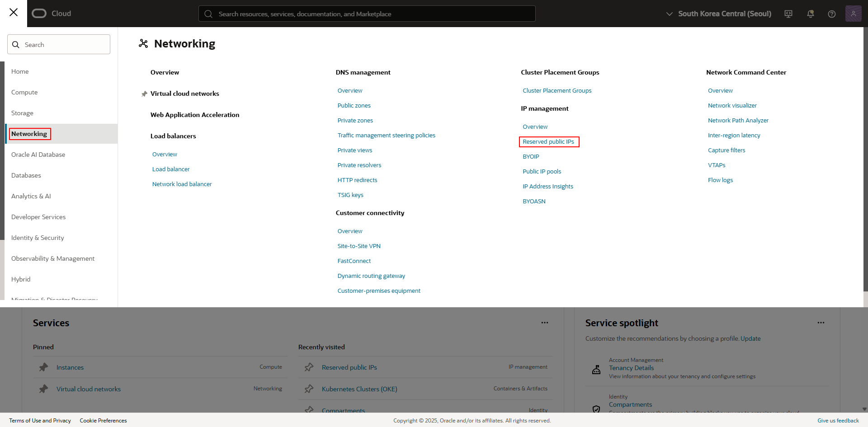
Task: Open Network visualizer link
Action: pyautogui.click(x=732, y=106)
